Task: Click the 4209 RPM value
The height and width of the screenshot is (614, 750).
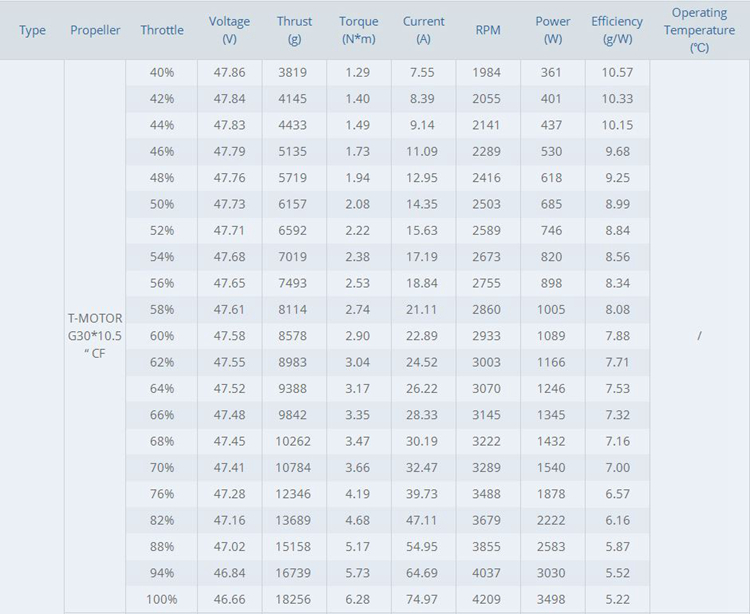Action: coord(488,599)
